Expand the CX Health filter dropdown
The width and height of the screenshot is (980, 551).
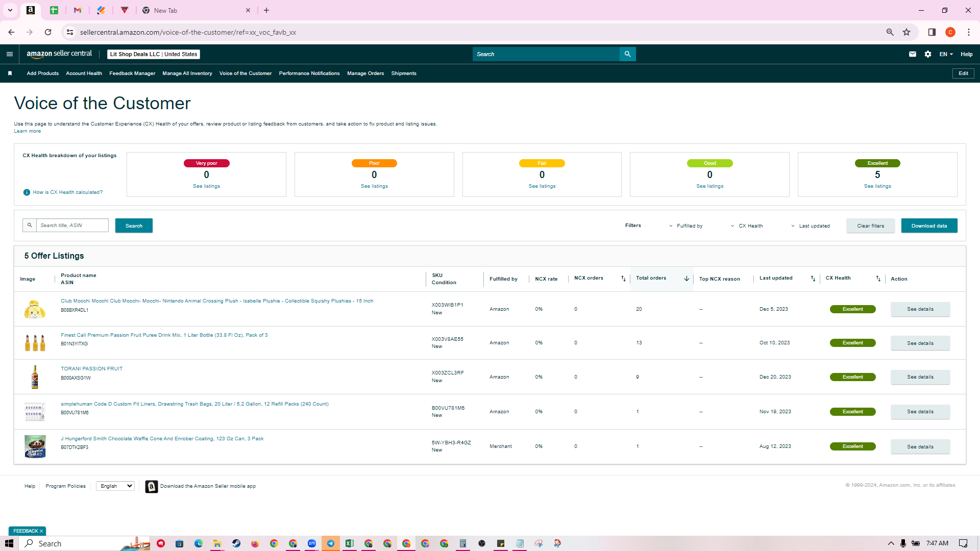click(747, 226)
